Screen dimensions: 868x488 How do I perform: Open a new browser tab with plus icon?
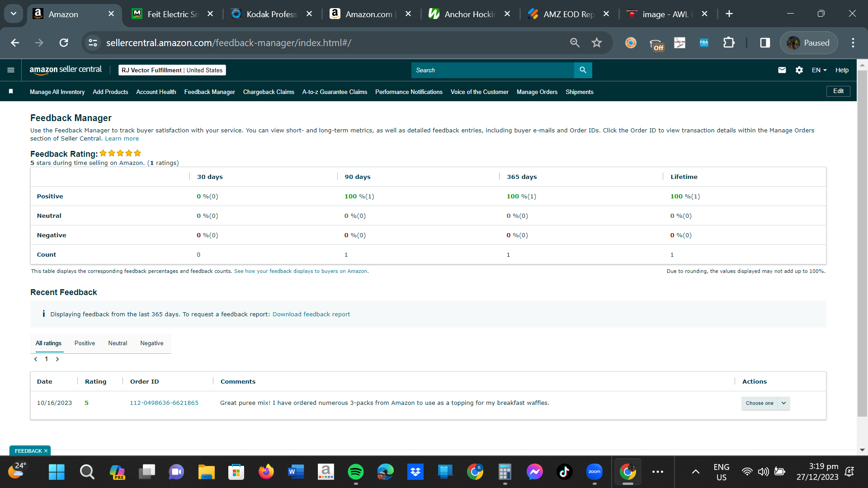pyautogui.click(x=729, y=14)
